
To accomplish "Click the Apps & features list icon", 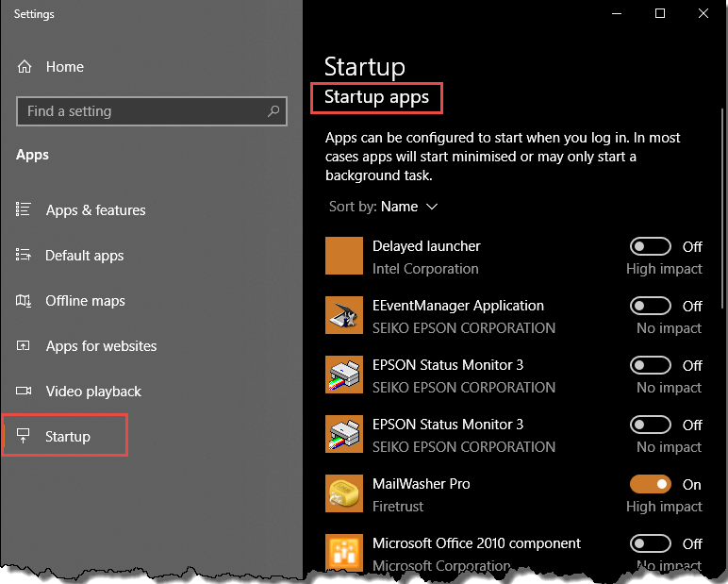I will tap(24, 209).
